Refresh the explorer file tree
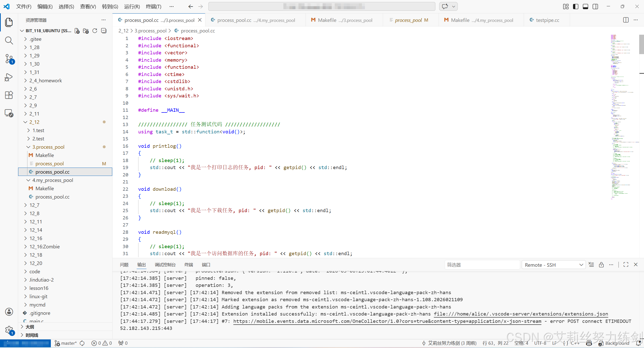 [x=95, y=31]
